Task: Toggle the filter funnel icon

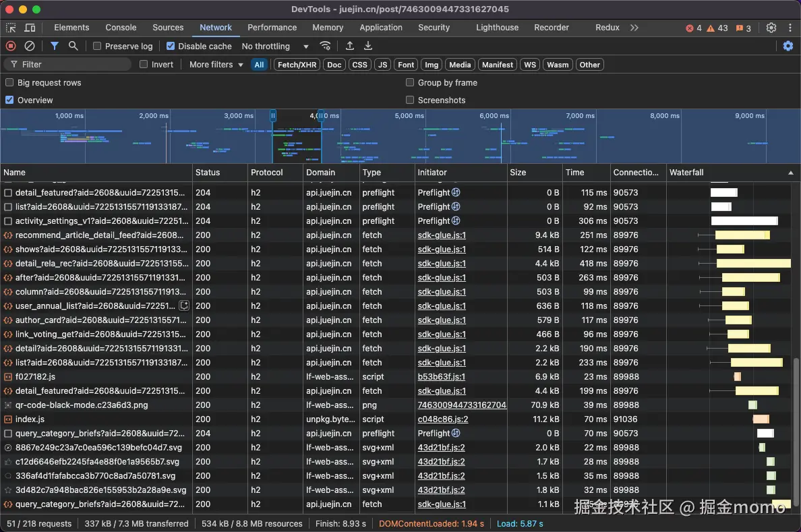Action: tap(55, 46)
